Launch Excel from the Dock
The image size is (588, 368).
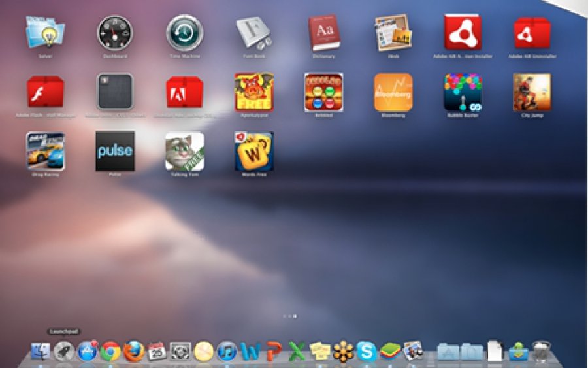tap(297, 352)
